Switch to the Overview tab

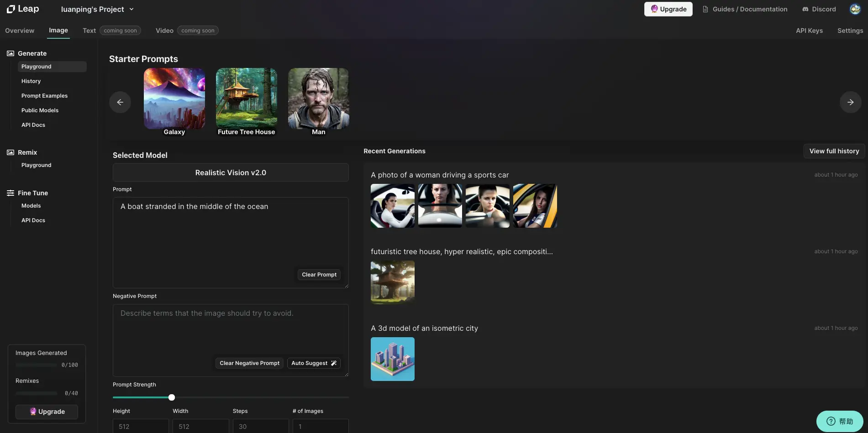(x=20, y=31)
